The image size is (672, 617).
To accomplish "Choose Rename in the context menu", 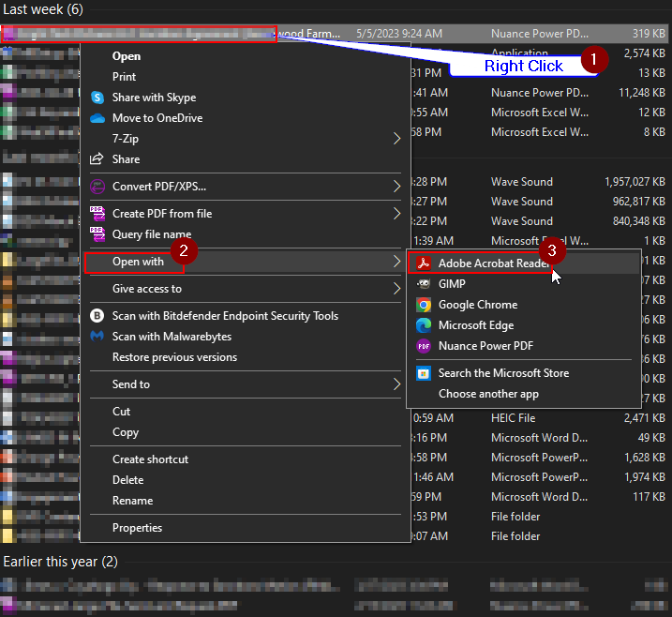I will click(x=132, y=501).
